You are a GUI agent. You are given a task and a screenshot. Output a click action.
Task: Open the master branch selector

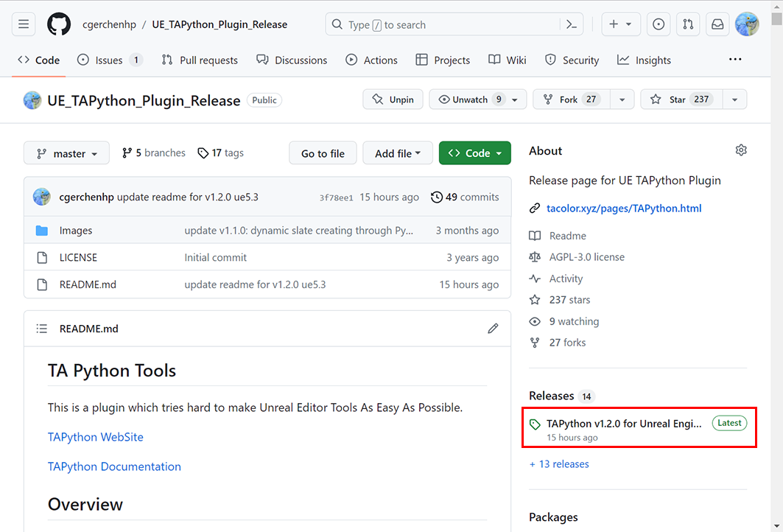coord(66,153)
